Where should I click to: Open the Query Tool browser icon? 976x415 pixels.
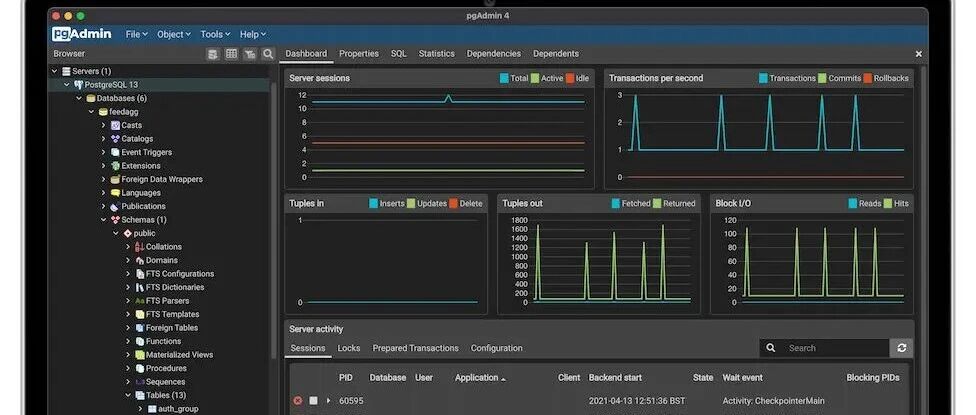[x=213, y=54]
